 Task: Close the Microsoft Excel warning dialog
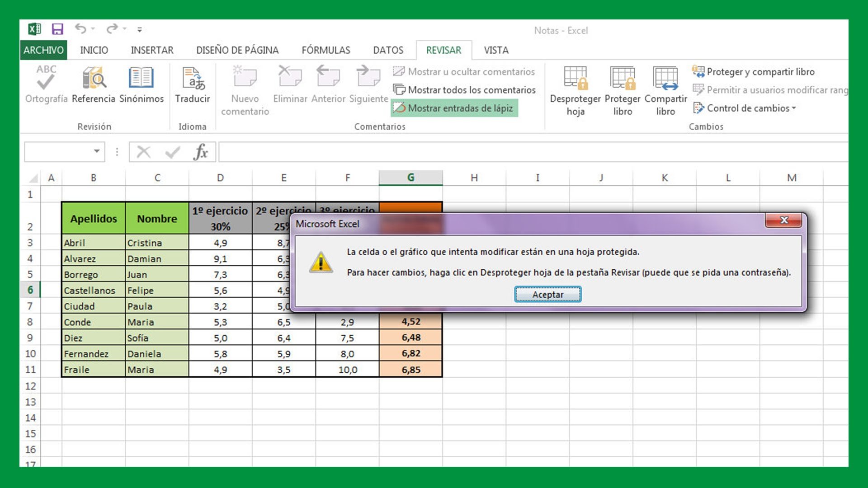[784, 220]
